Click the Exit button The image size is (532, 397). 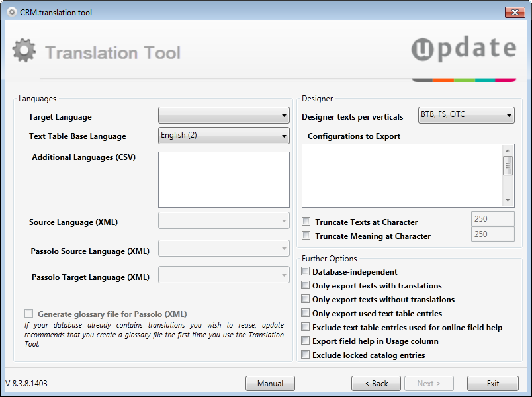(x=493, y=383)
